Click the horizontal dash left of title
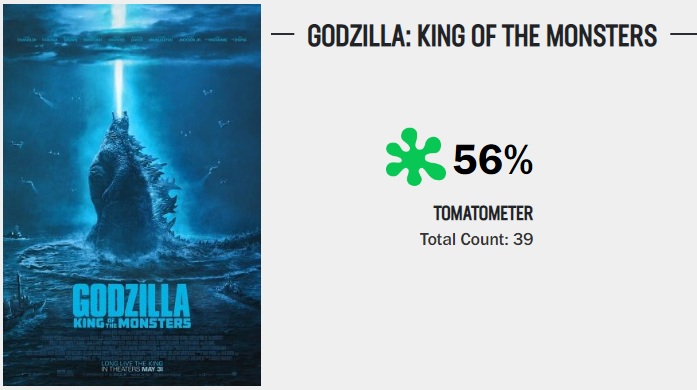Viewport: 697px width, 390px height. coord(283,34)
